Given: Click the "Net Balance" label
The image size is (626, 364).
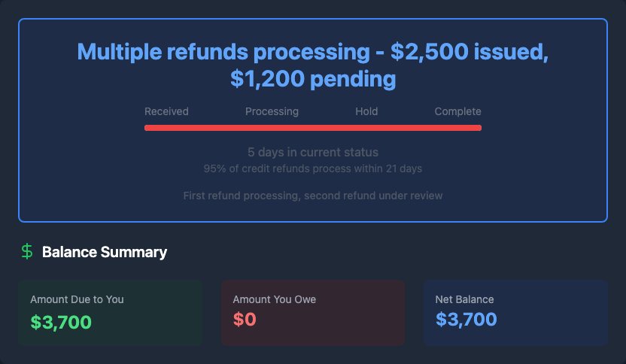Looking at the screenshot, I should coord(464,299).
